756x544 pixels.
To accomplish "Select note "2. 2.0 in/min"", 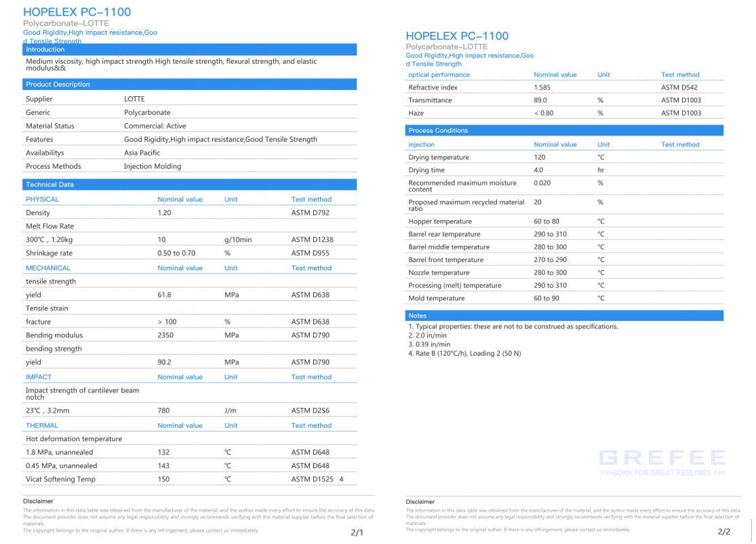I will 428,335.
